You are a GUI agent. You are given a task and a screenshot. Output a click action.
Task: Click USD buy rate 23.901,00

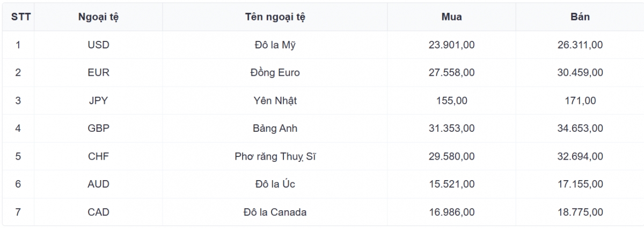point(451,45)
